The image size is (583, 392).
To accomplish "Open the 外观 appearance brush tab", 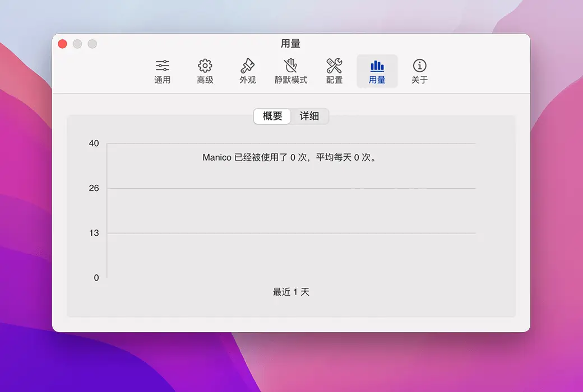I will coord(248,71).
